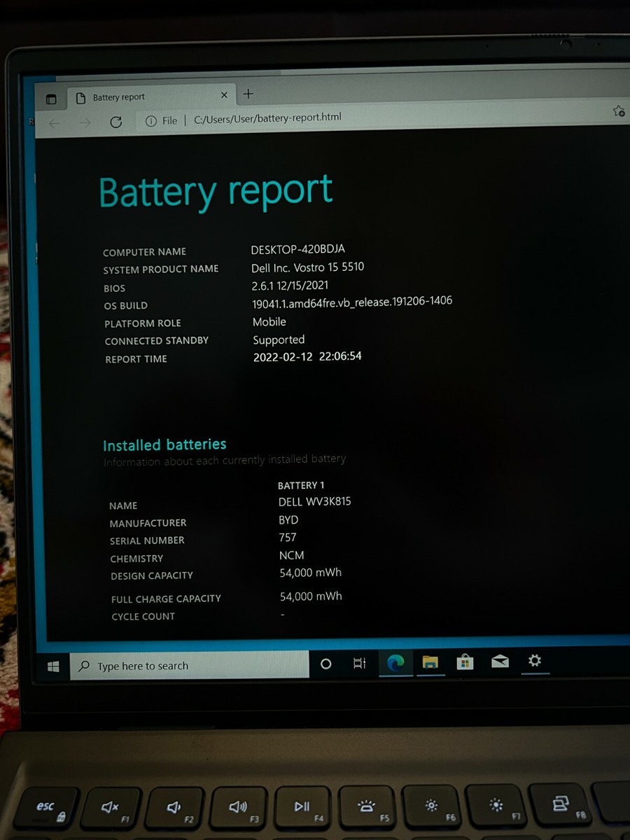630x840 pixels.
Task: Click the OS build value 19041.1.amd64fre
Action: click(x=352, y=302)
